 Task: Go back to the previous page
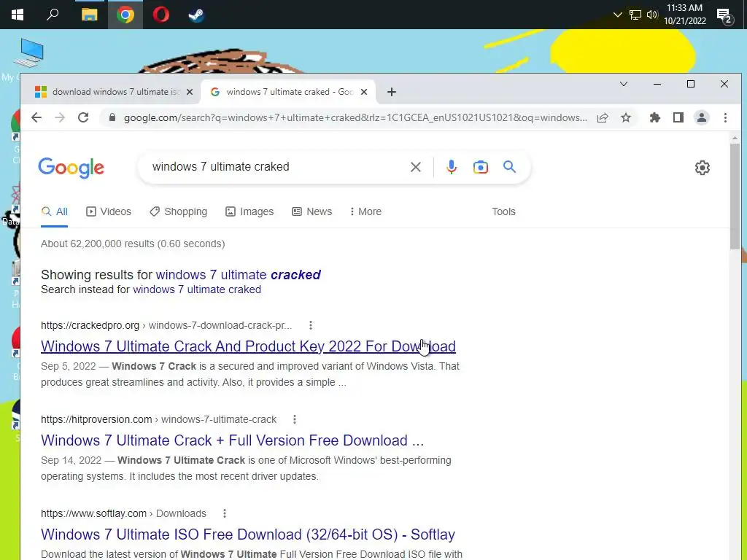36,117
